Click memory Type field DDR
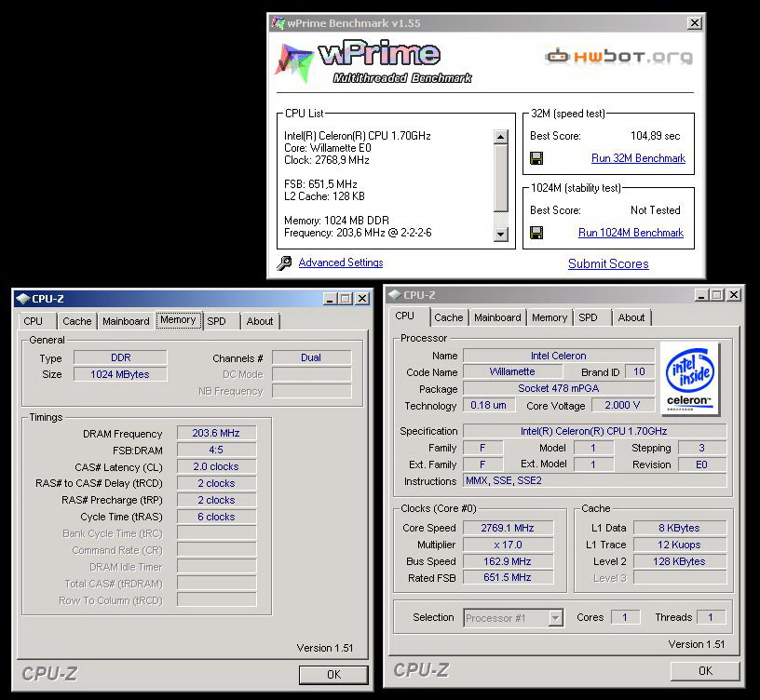 pyautogui.click(x=121, y=357)
